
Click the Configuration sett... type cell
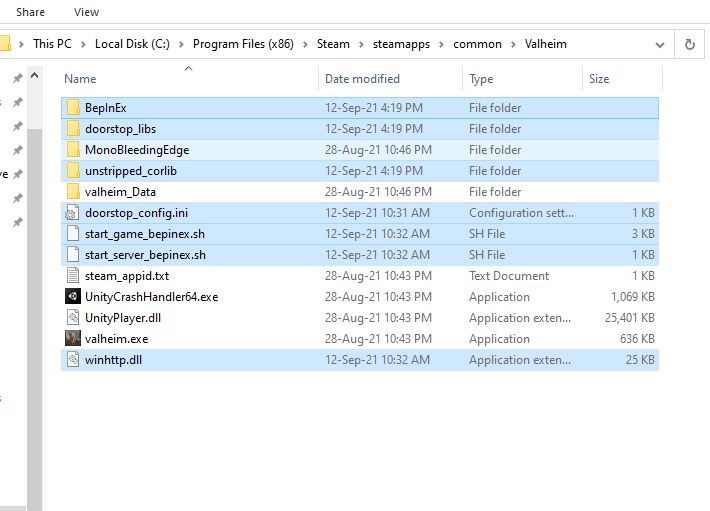(x=521, y=213)
